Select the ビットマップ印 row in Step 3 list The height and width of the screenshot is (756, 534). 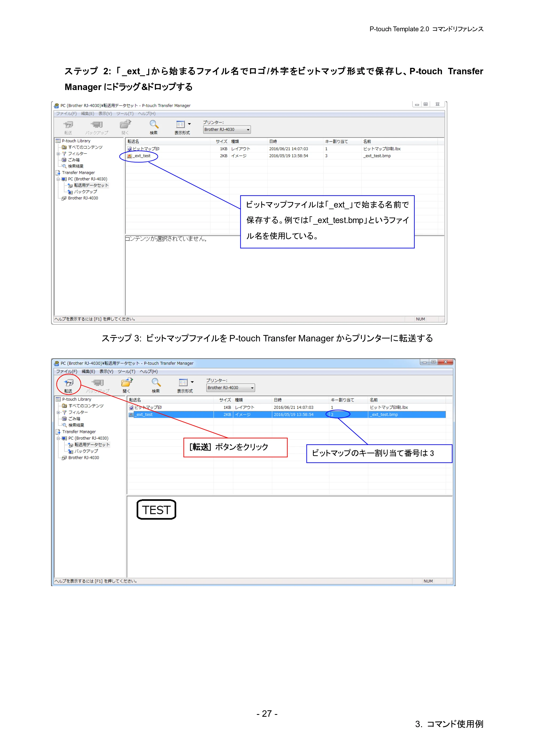click(x=287, y=408)
